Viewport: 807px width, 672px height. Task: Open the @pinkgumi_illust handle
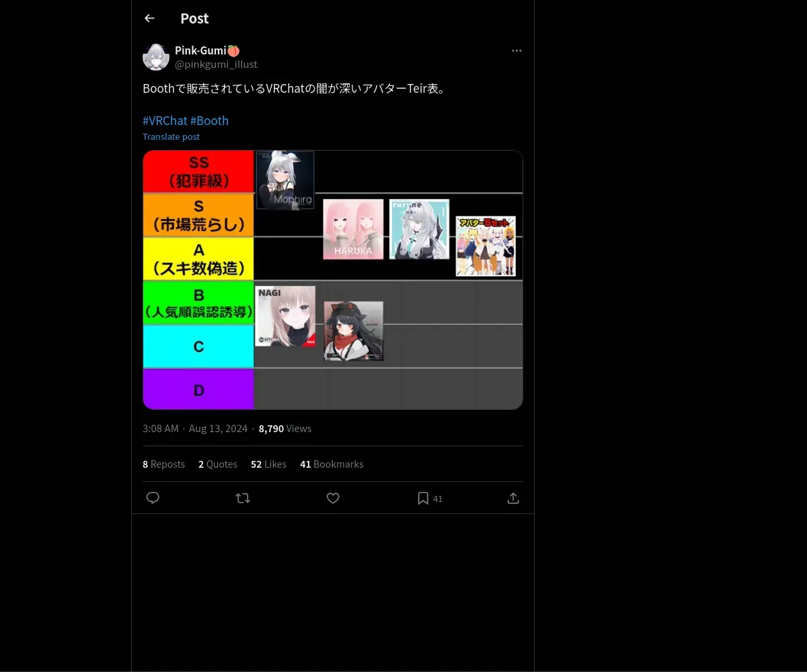216,65
